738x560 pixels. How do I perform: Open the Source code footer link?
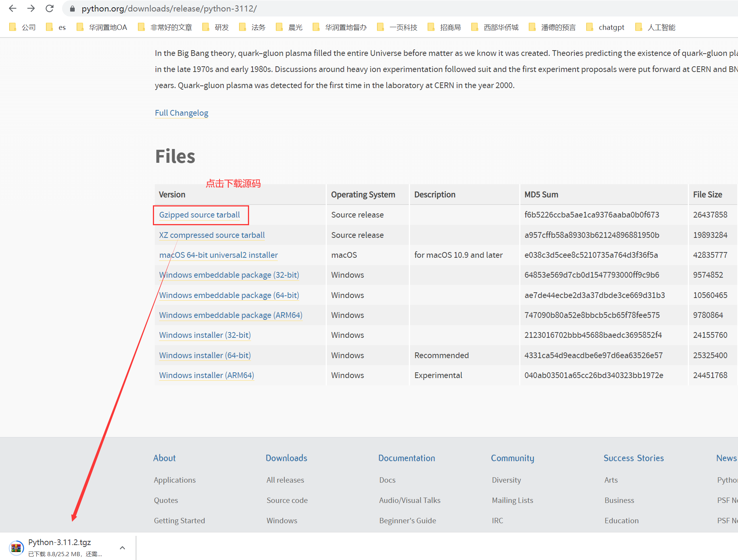click(287, 500)
